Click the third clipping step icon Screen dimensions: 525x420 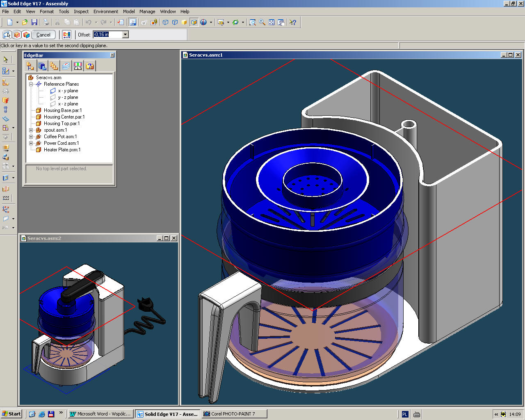26,35
